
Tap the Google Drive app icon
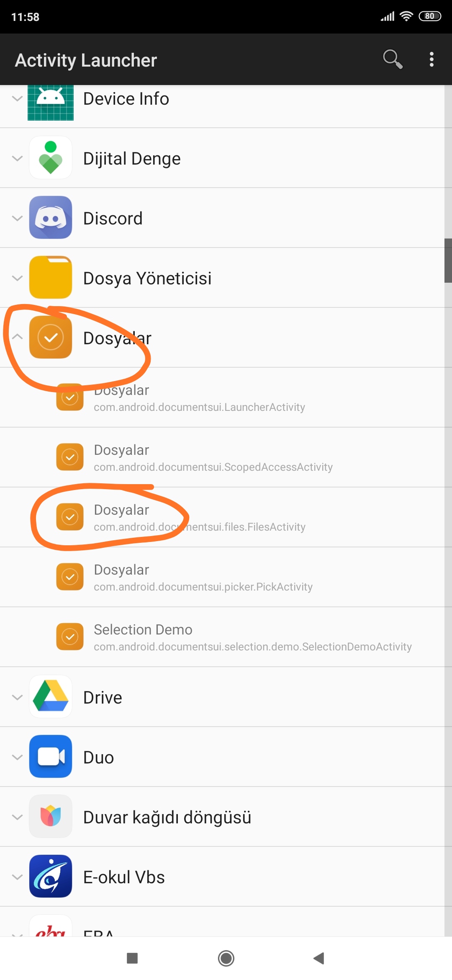tap(51, 697)
